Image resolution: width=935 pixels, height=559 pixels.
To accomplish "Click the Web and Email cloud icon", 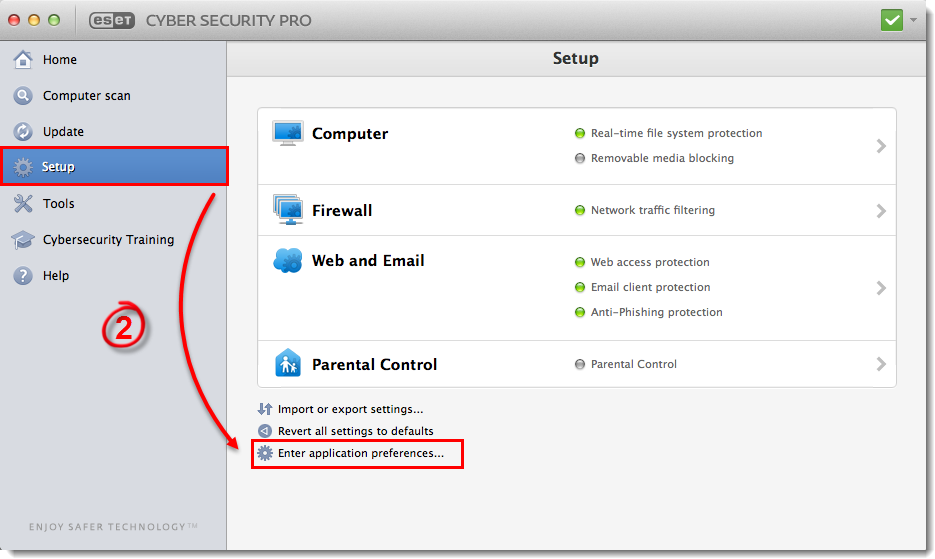I will point(287,261).
